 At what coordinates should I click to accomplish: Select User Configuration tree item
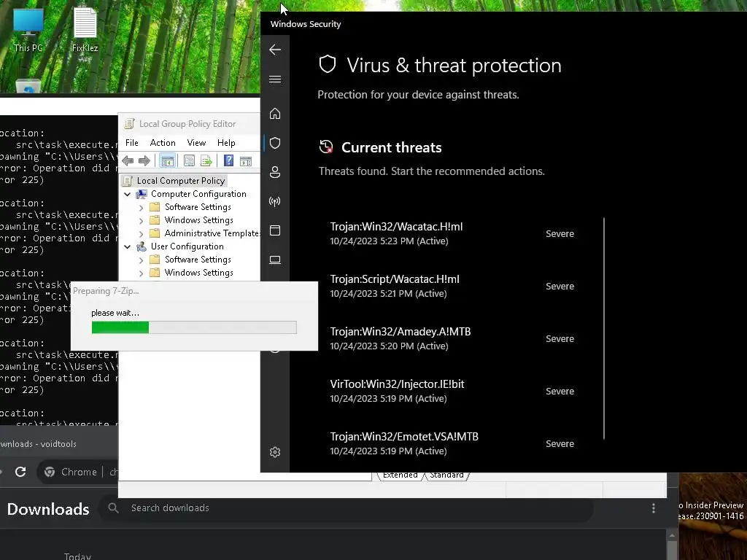187,246
